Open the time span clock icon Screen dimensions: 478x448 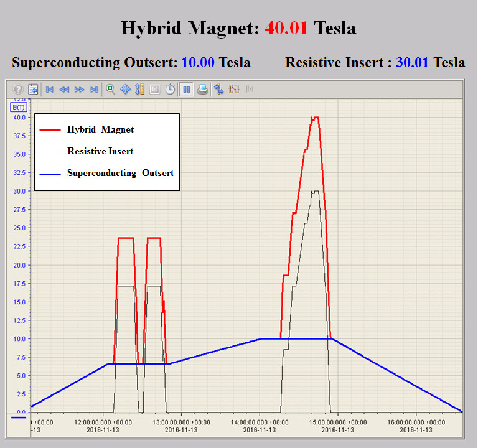(x=170, y=90)
